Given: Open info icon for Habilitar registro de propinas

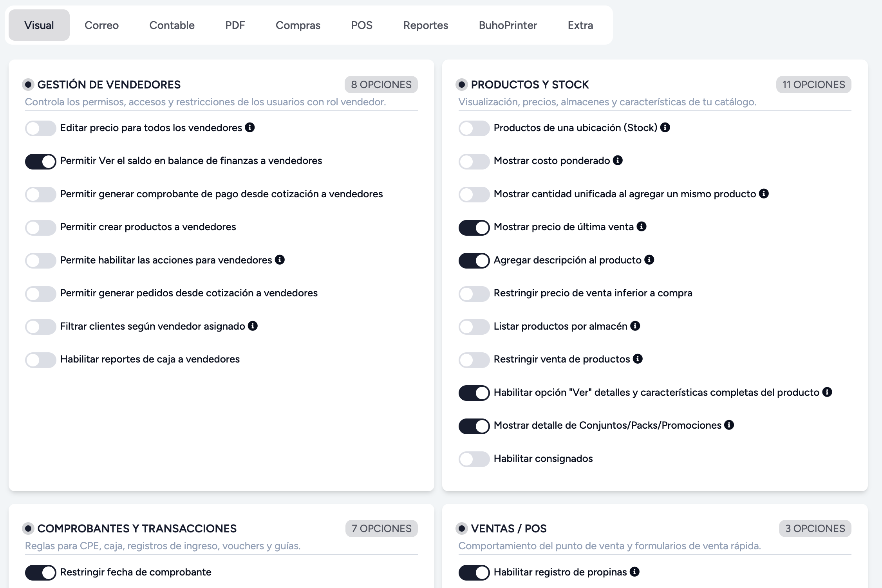Looking at the screenshot, I should click(634, 572).
